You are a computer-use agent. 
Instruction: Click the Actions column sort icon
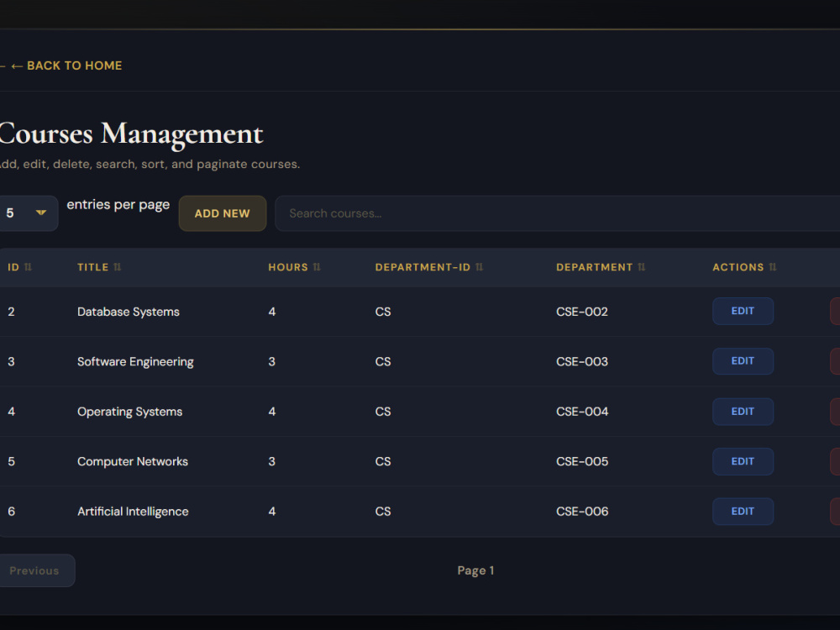click(x=773, y=267)
